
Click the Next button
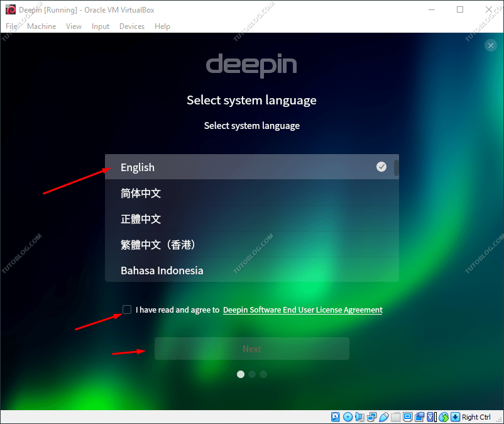(251, 349)
